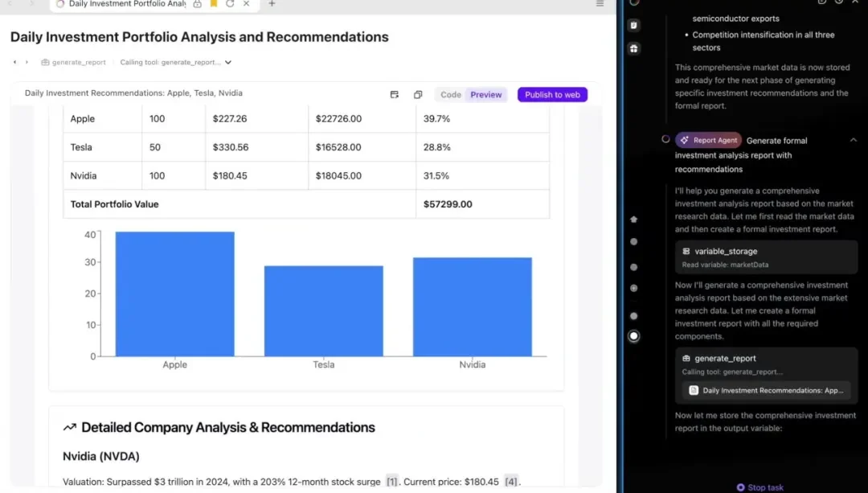Click the 'Nvidia' cell in the portfolio table
The width and height of the screenshot is (868, 493).
(x=83, y=175)
